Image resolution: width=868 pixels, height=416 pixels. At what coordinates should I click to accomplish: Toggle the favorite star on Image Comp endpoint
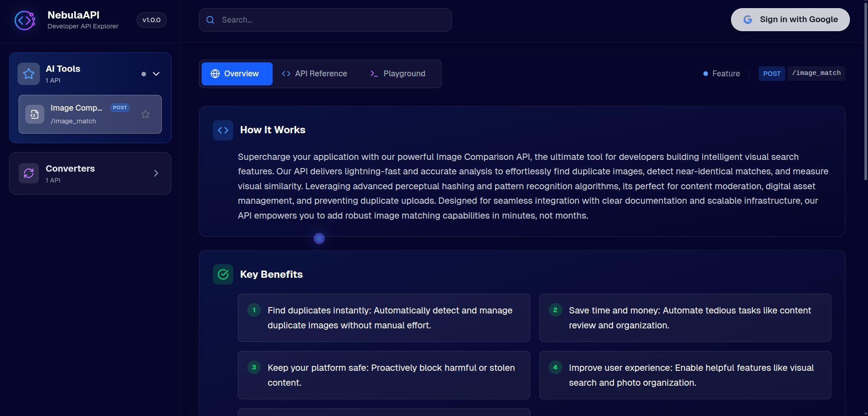[146, 114]
